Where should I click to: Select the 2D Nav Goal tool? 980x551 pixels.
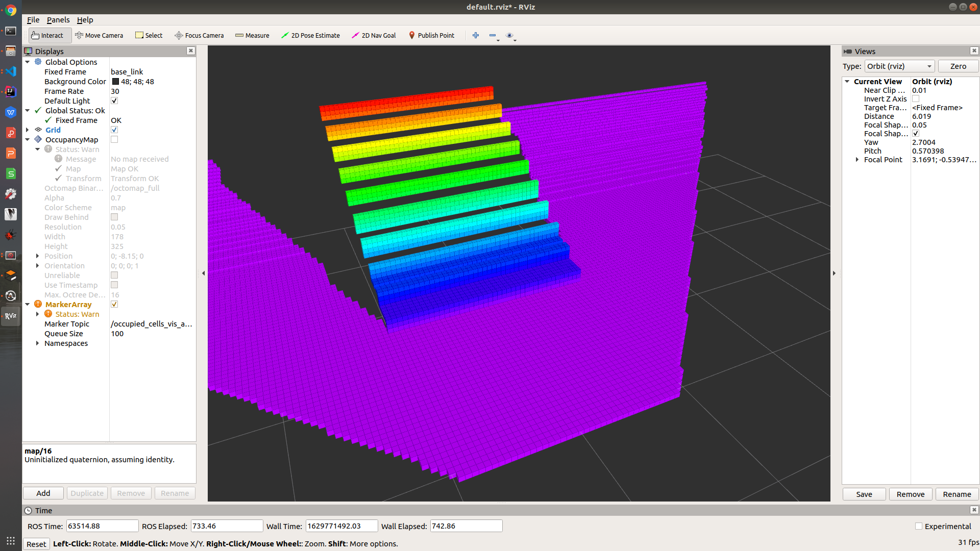tap(374, 35)
